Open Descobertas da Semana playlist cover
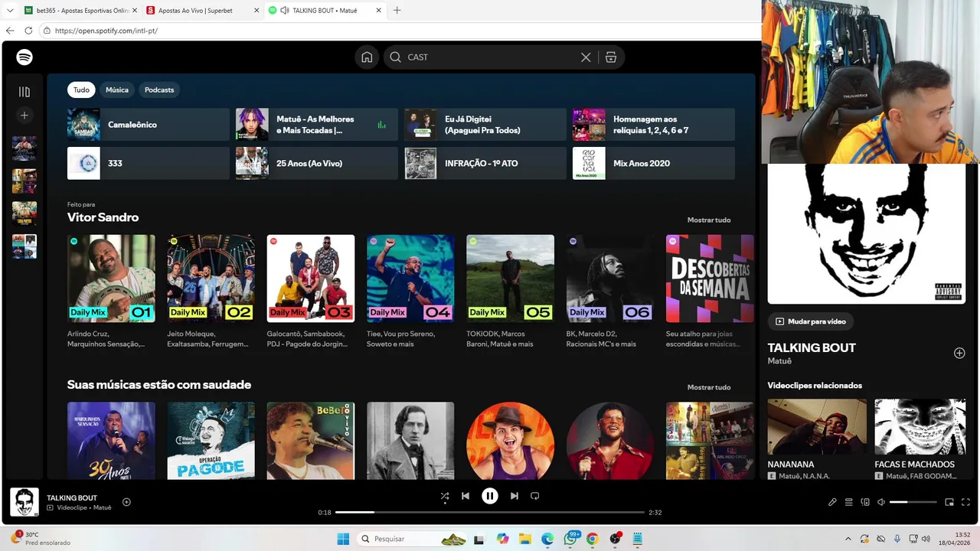This screenshot has width=980, height=551. (710, 279)
